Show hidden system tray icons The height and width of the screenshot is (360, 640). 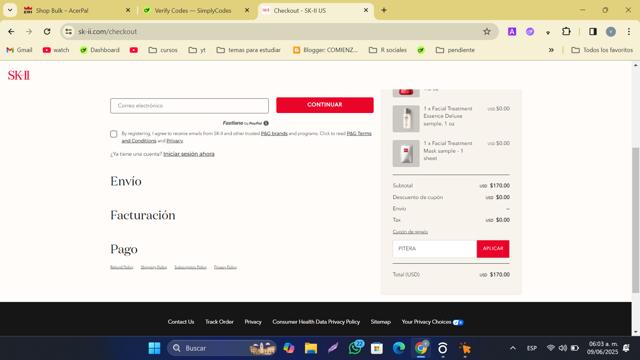tap(513, 348)
